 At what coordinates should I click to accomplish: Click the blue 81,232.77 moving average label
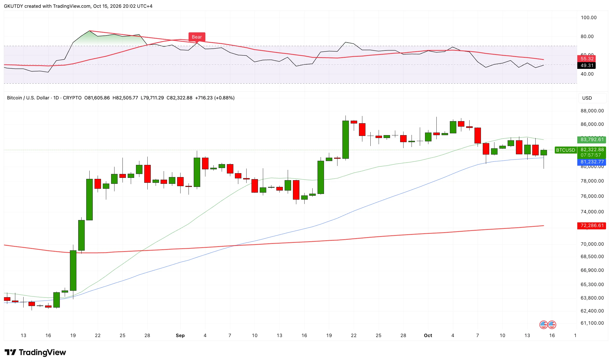click(592, 162)
